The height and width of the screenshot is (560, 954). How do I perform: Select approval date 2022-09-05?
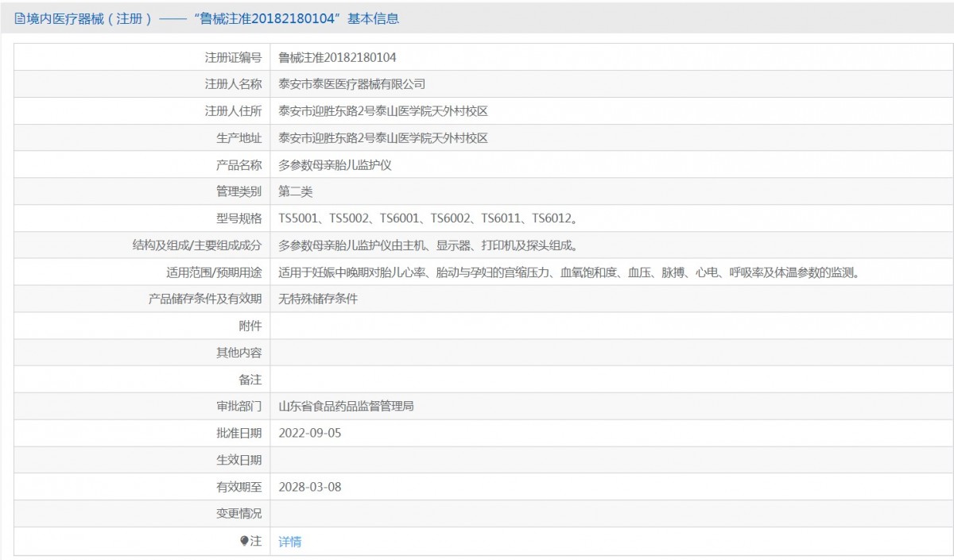click(x=310, y=434)
